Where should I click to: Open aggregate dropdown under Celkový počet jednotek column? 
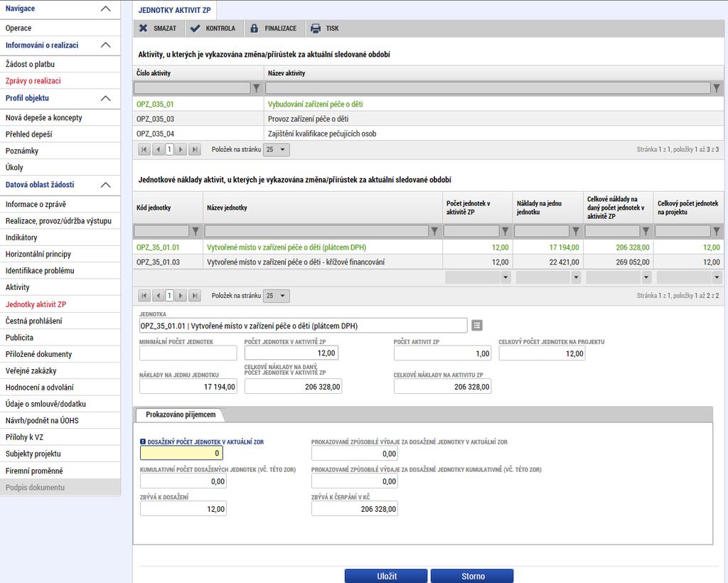717,277
